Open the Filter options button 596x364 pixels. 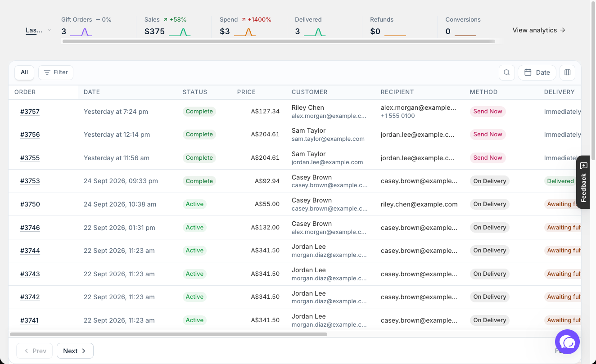point(56,72)
